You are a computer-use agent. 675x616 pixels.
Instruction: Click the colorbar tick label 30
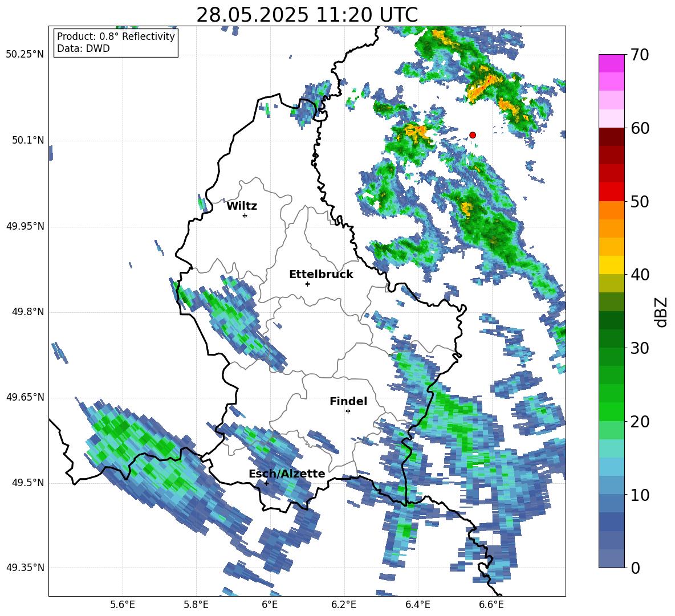click(640, 348)
